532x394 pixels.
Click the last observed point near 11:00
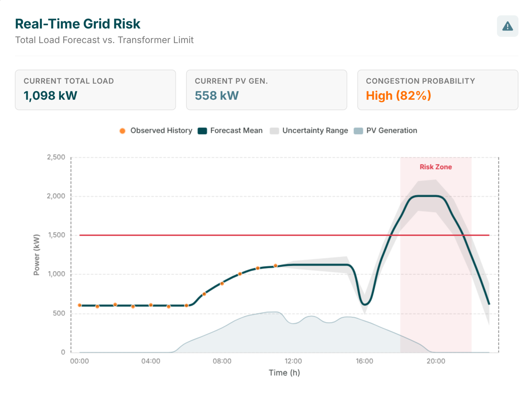click(275, 265)
